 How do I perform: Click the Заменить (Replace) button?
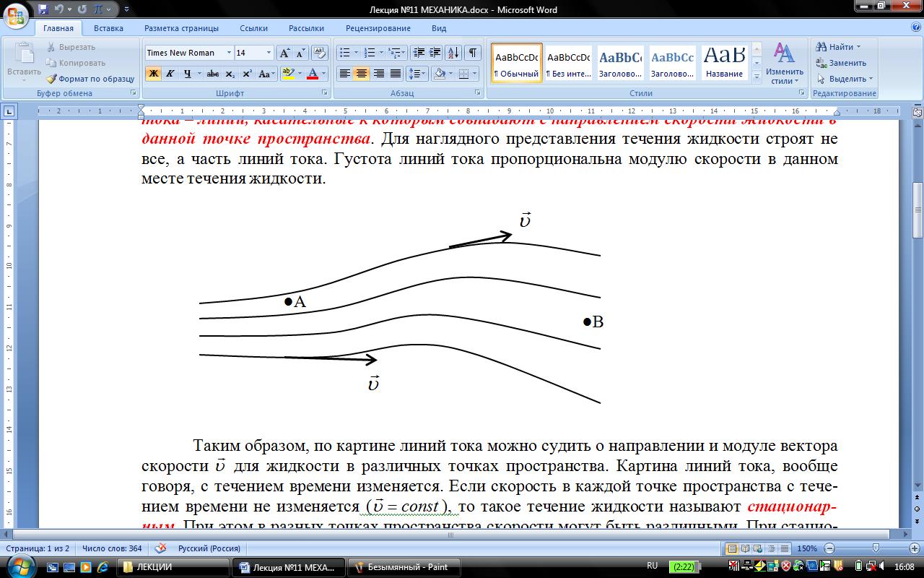point(841,63)
